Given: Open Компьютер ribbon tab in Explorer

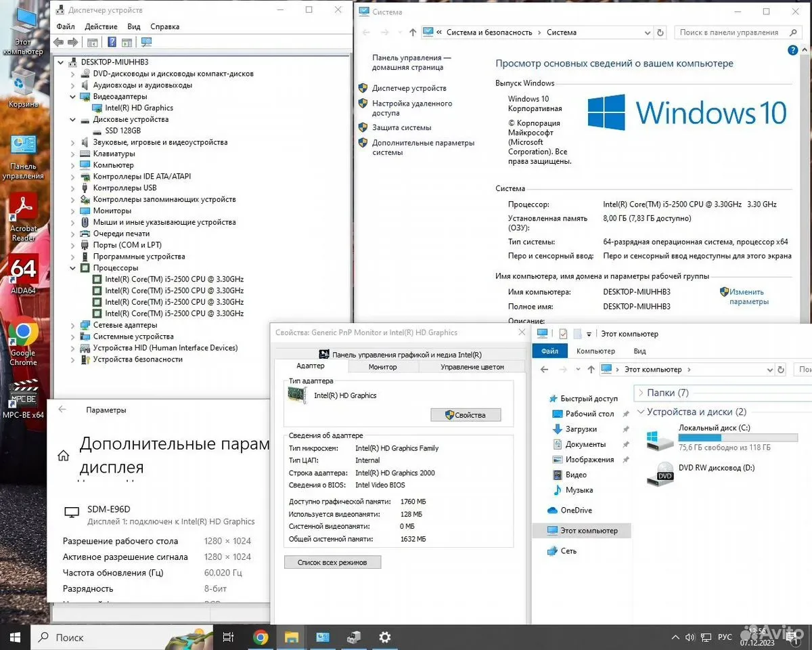Looking at the screenshot, I should (595, 351).
